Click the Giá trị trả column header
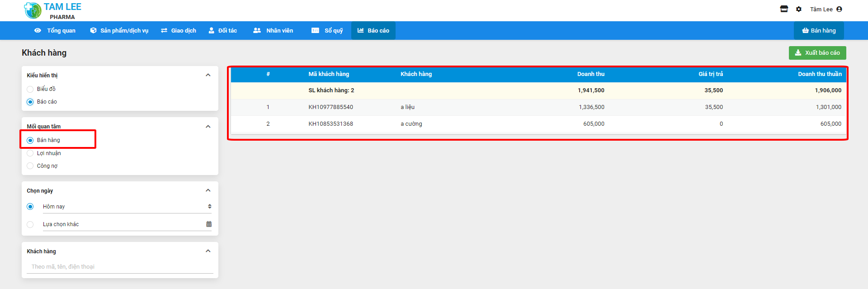 [x=711, y=74]
